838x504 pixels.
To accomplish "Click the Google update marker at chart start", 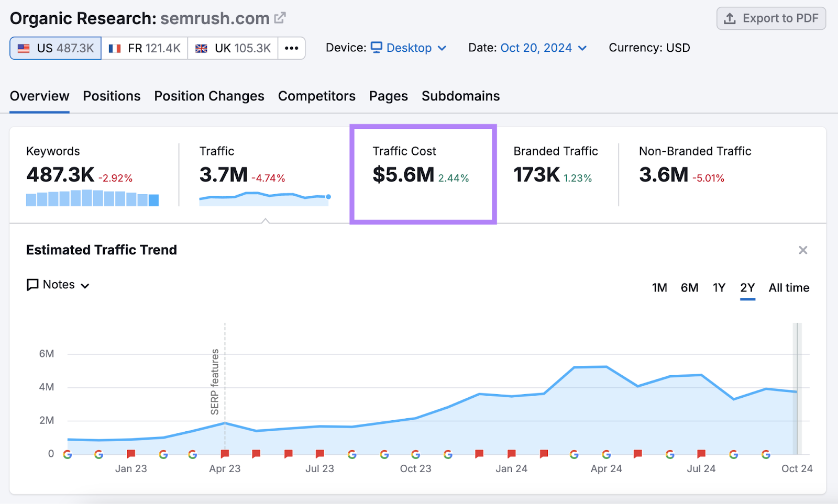I will coord(68,454).
